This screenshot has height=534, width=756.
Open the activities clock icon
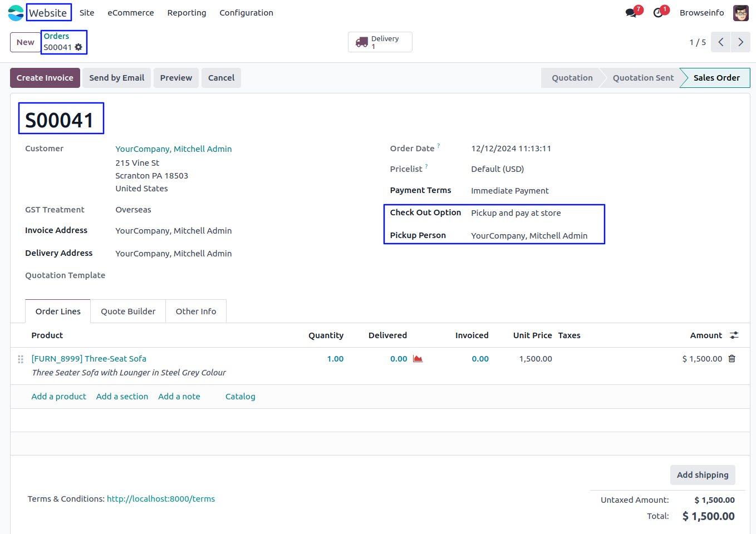658,13
